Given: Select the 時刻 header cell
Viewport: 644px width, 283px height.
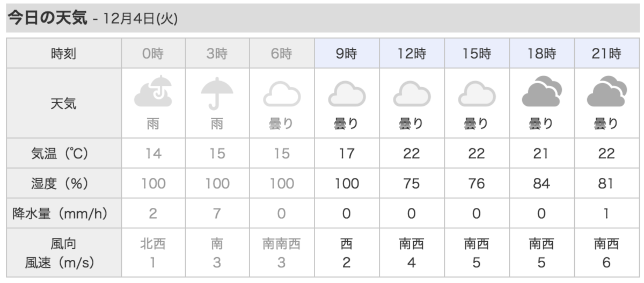Looking at the screenshot, I should [63, 54].
